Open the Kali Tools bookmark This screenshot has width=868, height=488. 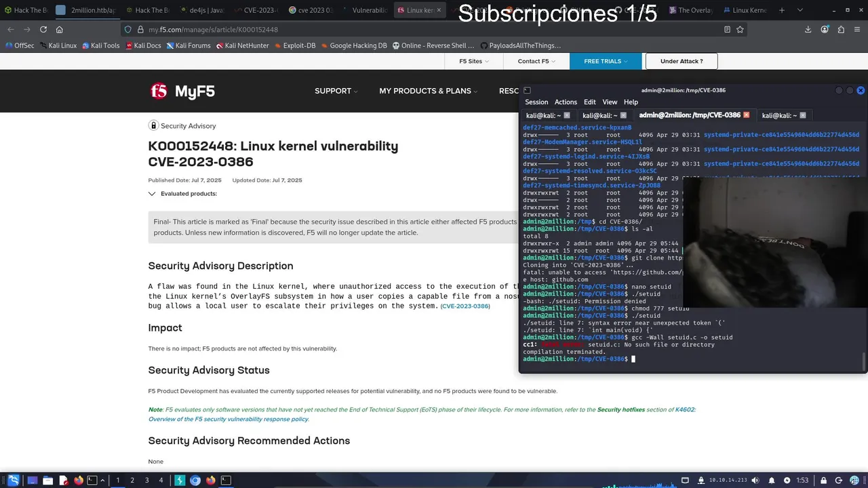point(100,45)
